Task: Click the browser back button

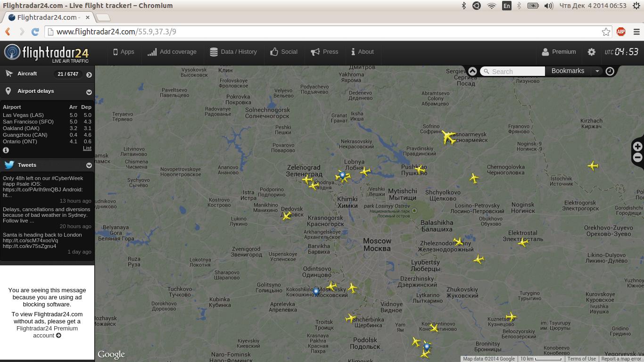Action: pos(8,32)
